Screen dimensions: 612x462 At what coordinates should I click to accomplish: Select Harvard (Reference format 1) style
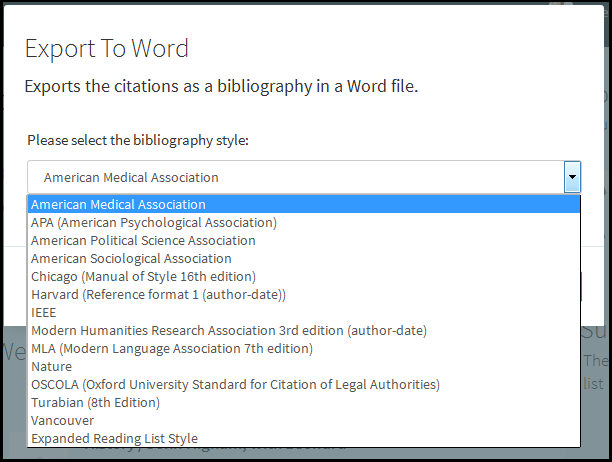(x=304, y=294)
